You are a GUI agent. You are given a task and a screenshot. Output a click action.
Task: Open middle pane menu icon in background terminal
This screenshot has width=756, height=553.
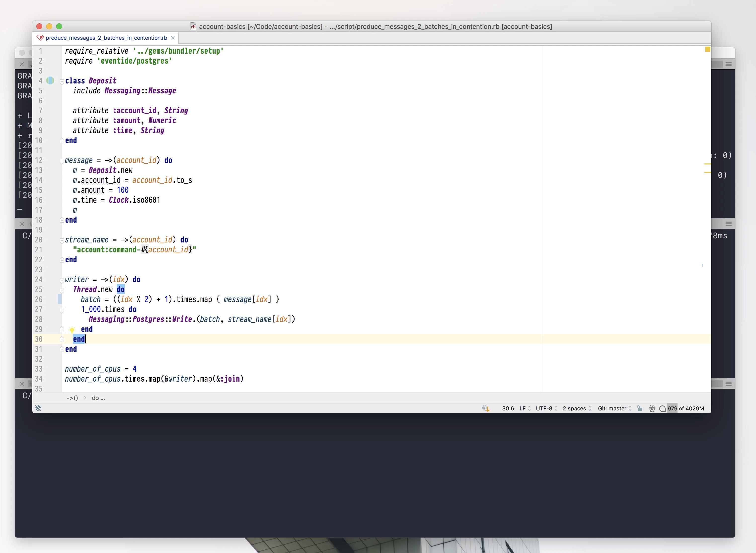(x=729, y=224)
